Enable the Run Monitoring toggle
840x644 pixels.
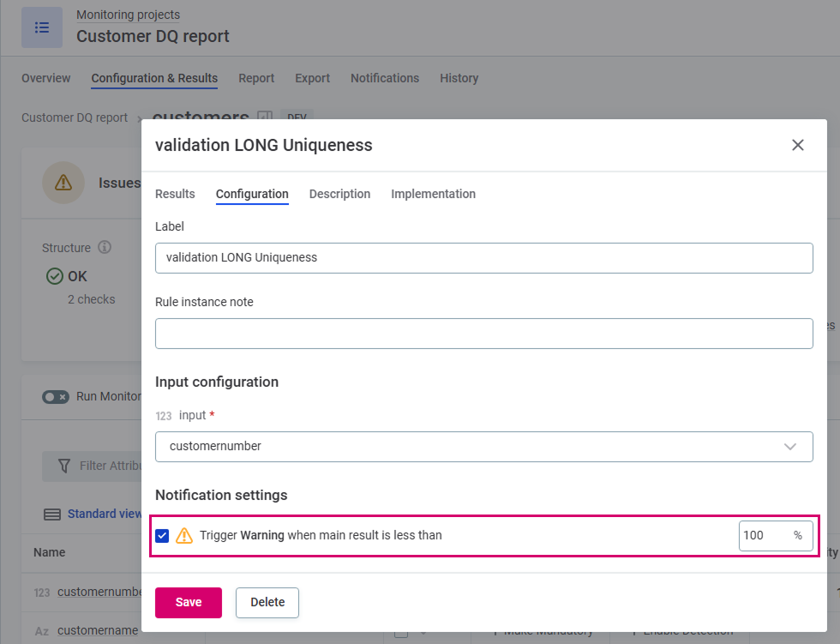(x=56, y=396)
